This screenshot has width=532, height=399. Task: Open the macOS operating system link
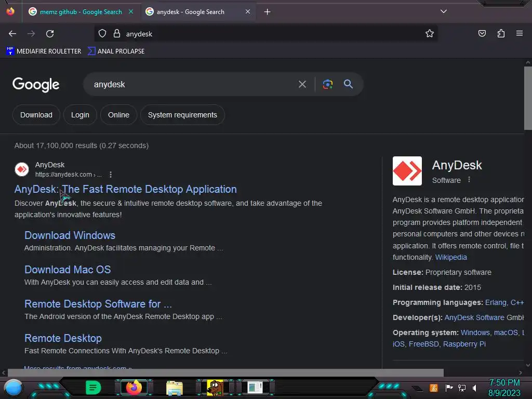(x=506, y=332)
